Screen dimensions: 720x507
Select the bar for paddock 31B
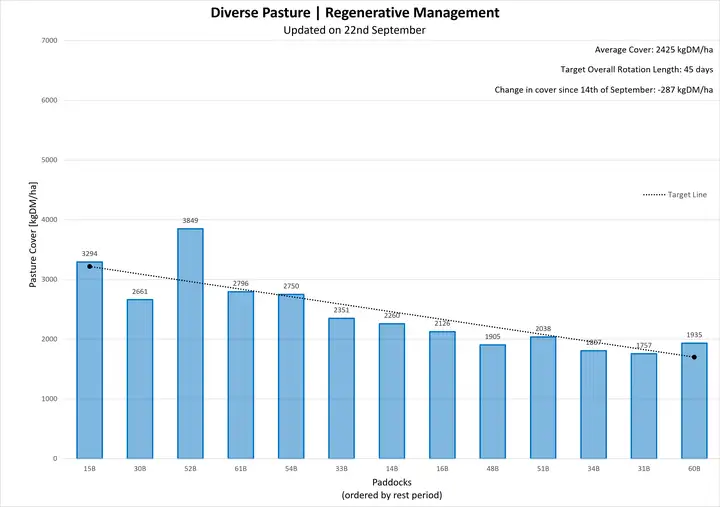click(644, 406)
